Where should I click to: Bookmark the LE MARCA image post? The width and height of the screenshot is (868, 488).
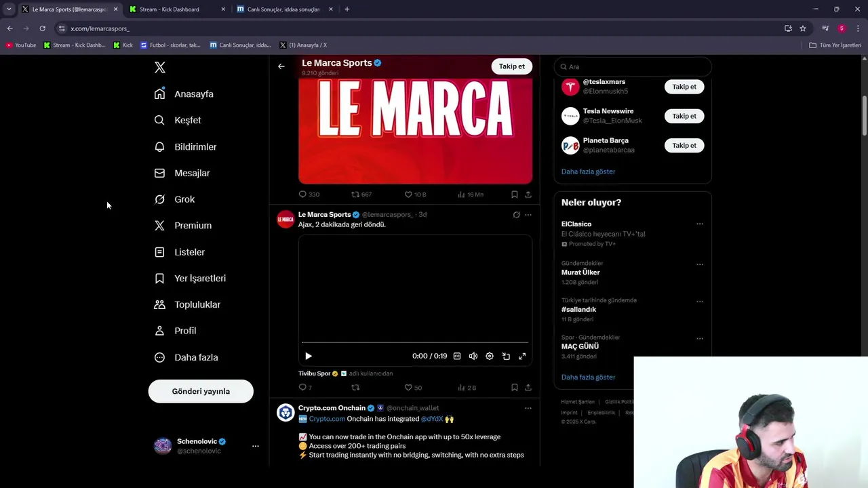pyautogui.click(x=515, y=195)
